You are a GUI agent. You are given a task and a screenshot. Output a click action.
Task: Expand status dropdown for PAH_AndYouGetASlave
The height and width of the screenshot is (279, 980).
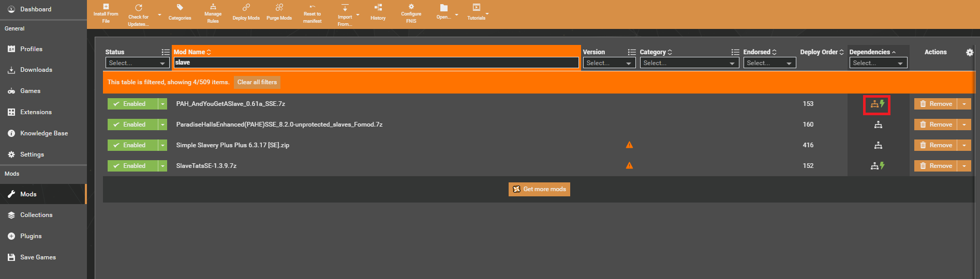tap(162, 104)
